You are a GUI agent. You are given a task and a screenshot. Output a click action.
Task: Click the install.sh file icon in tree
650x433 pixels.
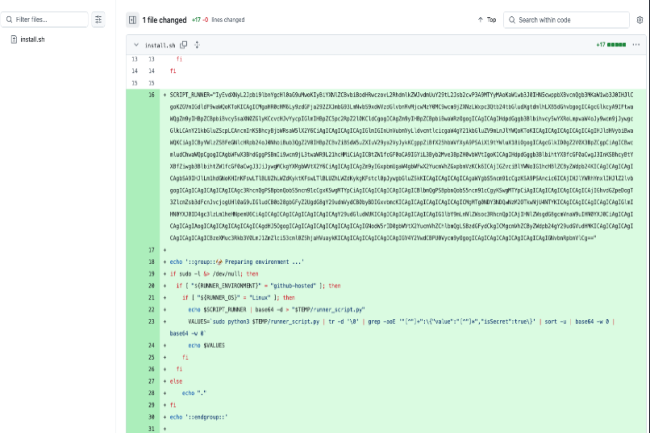point(13,39)
